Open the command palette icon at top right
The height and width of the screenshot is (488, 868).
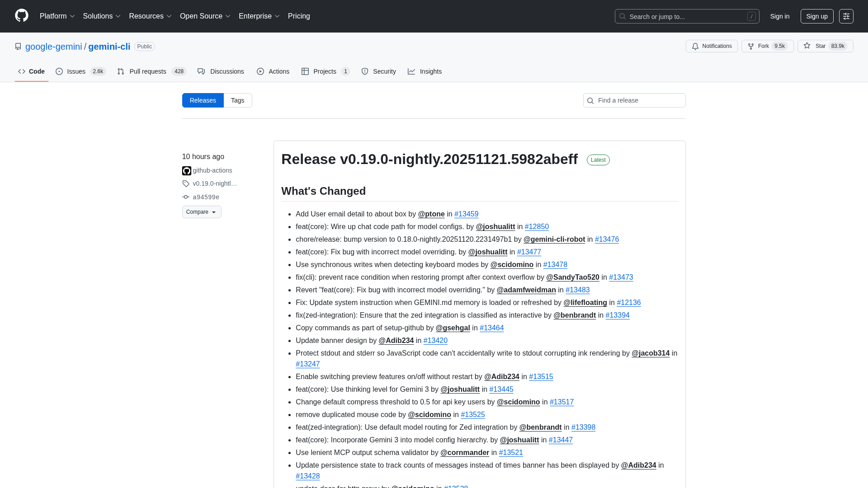[x=846, y=16]
